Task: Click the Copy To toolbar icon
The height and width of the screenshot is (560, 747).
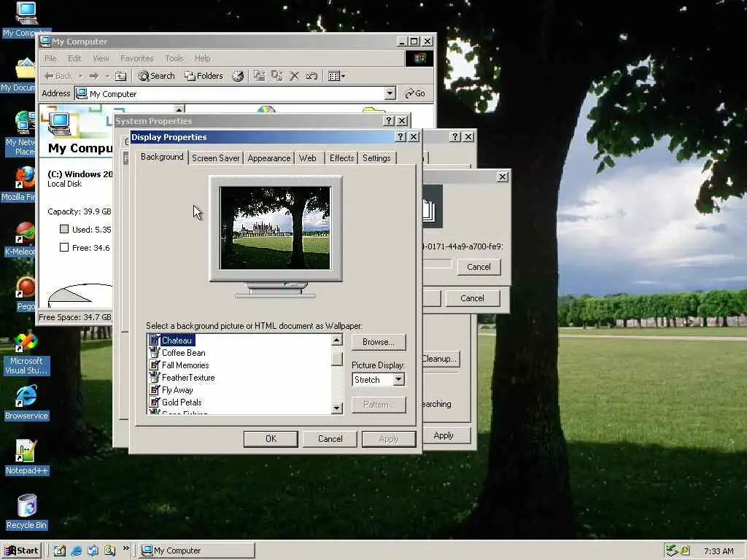Action: tap(276, 76)
